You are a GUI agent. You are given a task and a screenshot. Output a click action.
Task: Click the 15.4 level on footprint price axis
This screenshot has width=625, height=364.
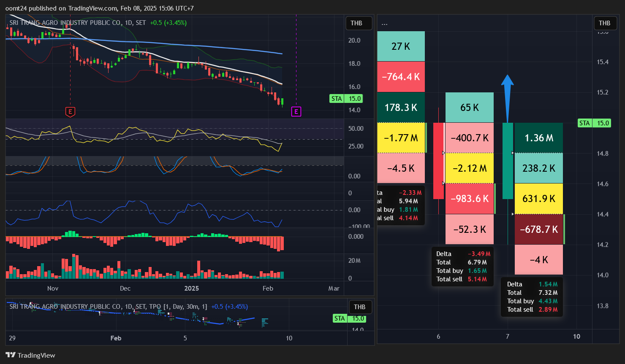point(603,62)
